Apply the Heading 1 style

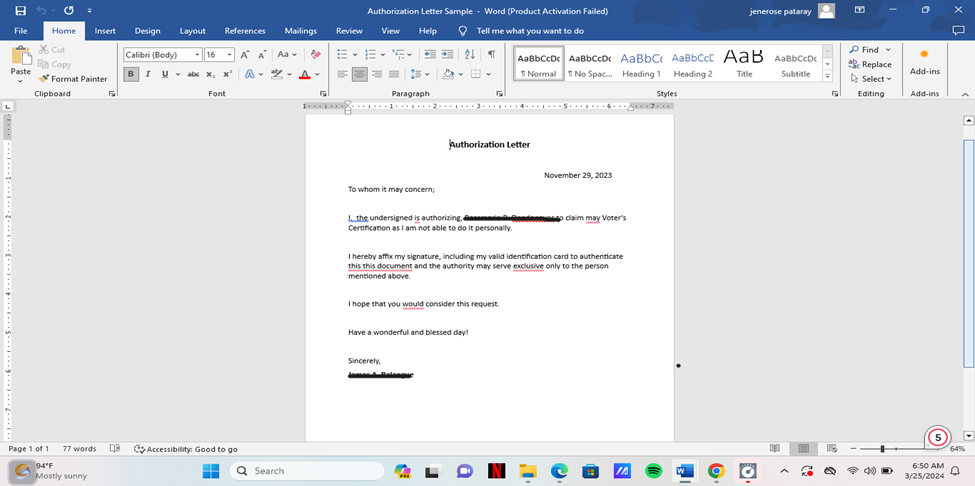641,63
